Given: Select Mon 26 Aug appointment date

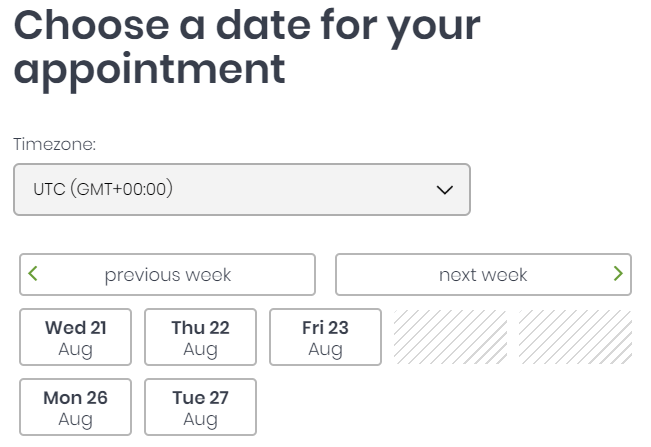Looking at the screenshot, I should pos(76,407).
